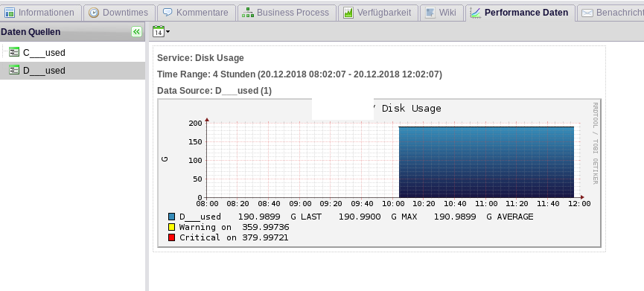This screenshot has height=291, width=644.
Task: Open the calendar time range dropdown
Action: pos(159,31)
